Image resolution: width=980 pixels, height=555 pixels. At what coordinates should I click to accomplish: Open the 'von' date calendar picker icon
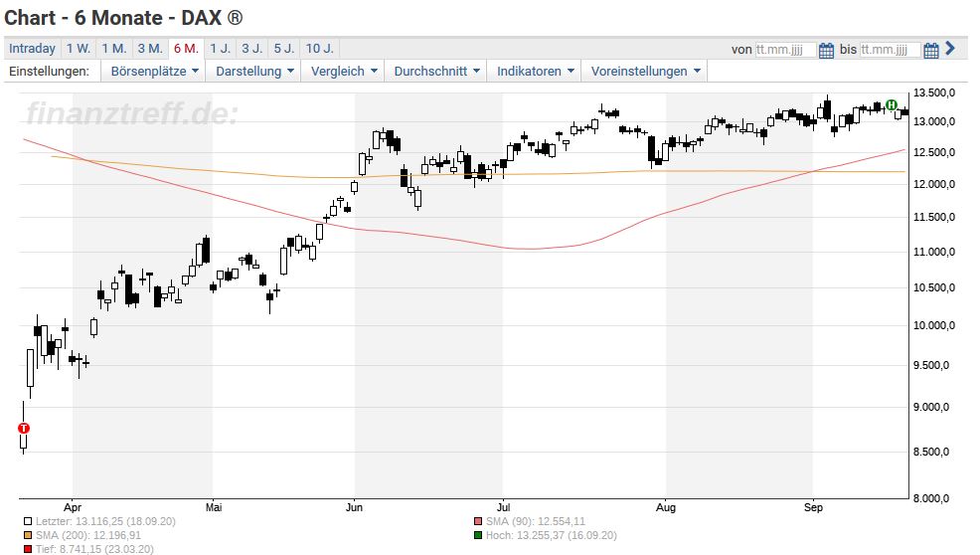[x=826, y=50]
